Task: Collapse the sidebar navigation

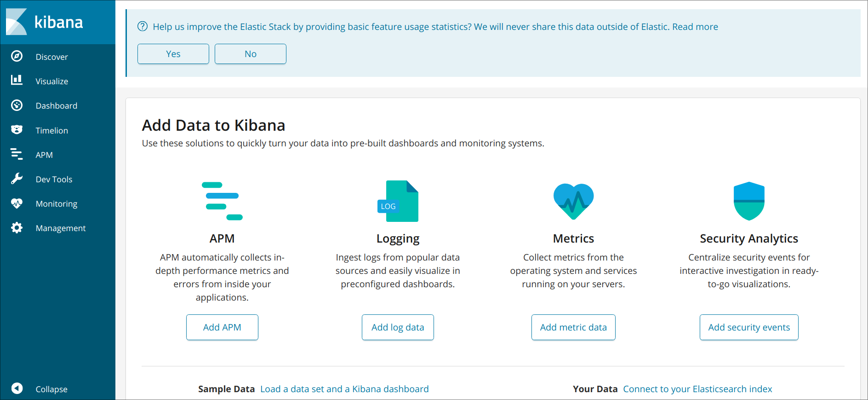Action: (x=17, y=388)
